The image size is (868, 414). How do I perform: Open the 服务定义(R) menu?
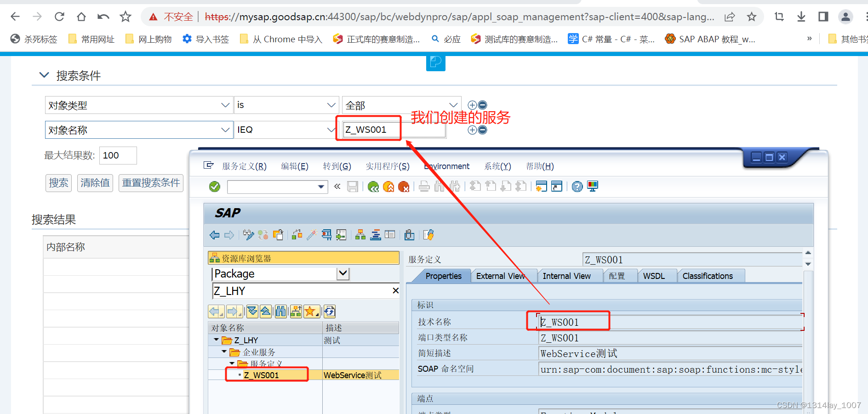point(245,166)
